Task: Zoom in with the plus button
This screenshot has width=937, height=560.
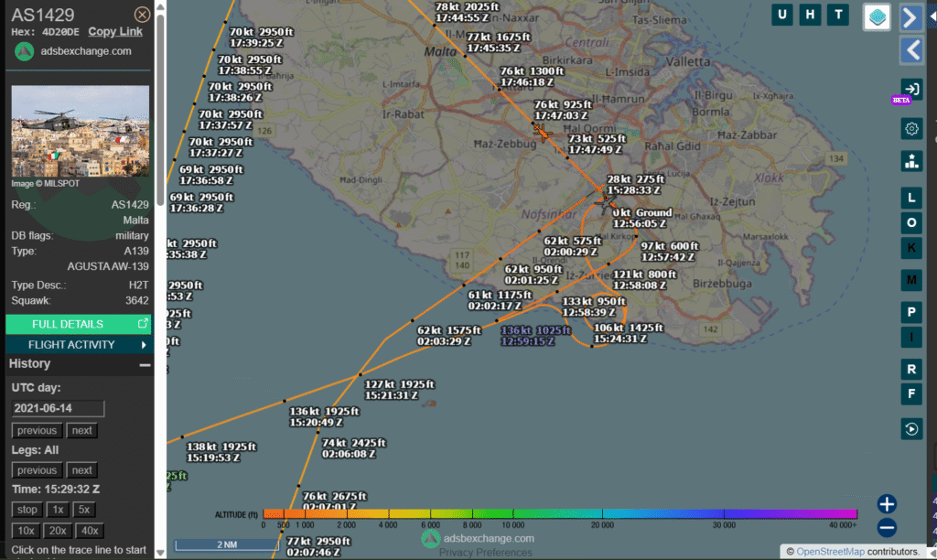Action: coord(887,504)
